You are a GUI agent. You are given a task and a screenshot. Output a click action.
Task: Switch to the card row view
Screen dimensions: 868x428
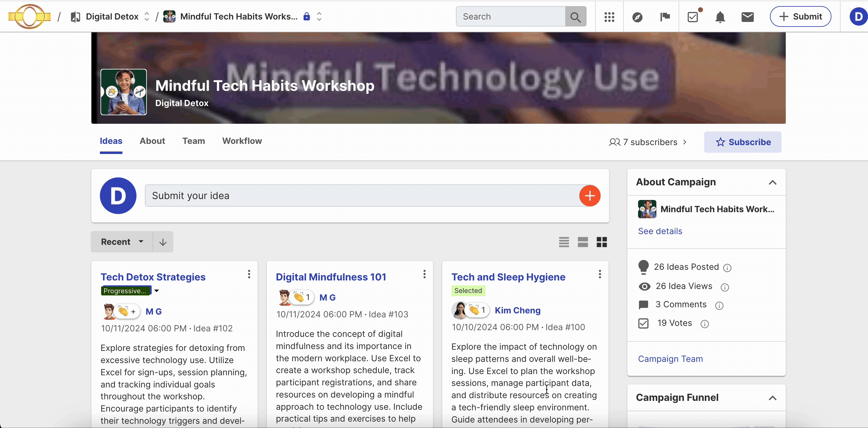click(x=583, y=242)
